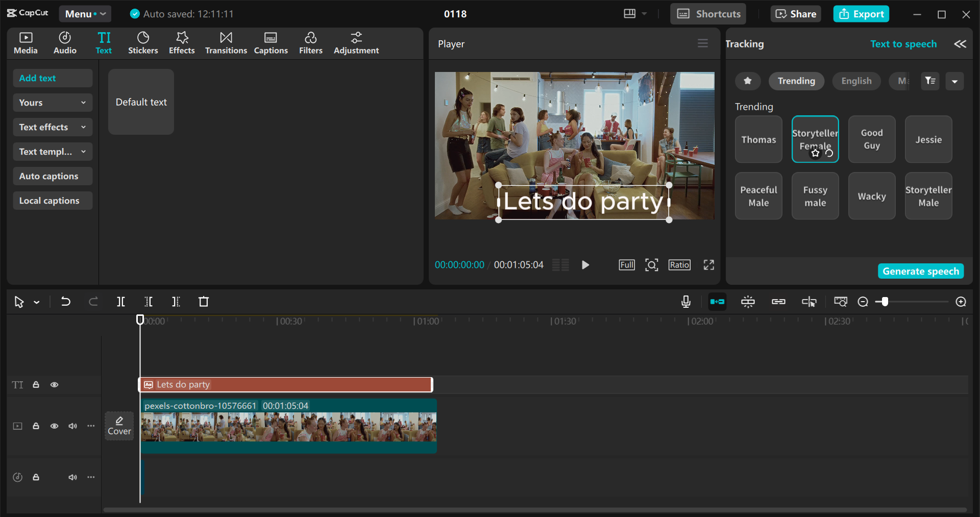Open the Filters panel

coord(311,43)
